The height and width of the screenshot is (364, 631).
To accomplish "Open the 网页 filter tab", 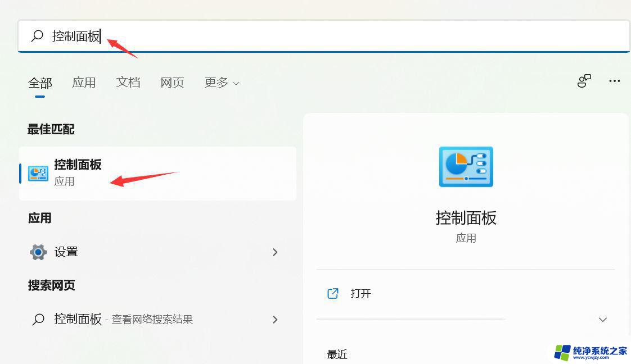I will click(172, 83).
